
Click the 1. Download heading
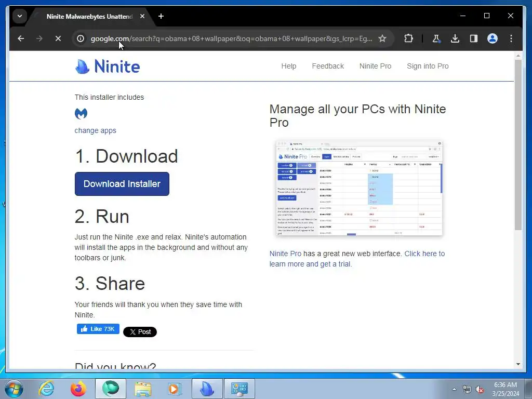pyautogui.click(x=126, y=156)
